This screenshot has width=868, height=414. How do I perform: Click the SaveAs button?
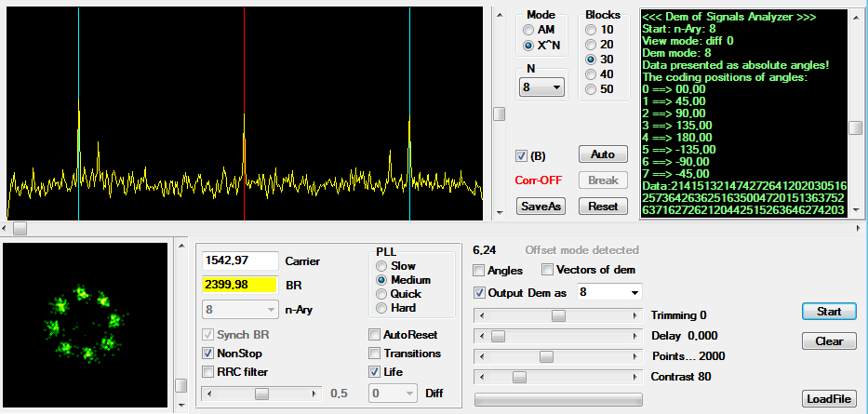[x=541, y=207]
